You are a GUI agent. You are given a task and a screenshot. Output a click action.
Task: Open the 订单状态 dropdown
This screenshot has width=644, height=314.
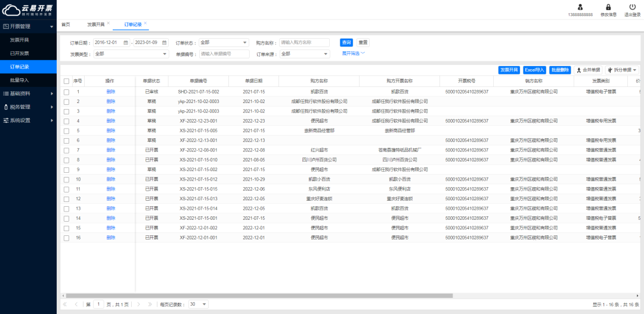click(x=224, y=43)
